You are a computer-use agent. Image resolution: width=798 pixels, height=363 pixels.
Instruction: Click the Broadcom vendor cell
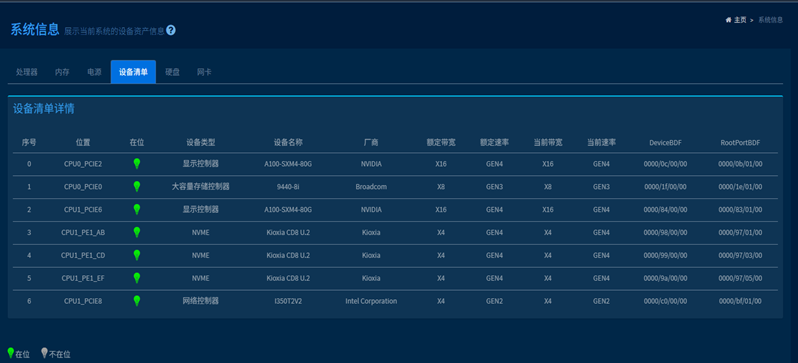371,187
